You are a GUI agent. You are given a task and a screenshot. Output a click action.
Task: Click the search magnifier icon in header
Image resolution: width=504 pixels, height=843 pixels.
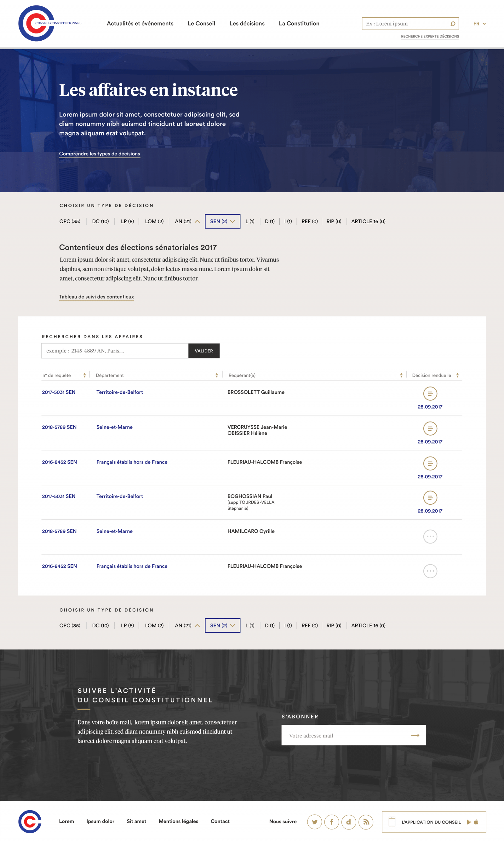(453, 24)
